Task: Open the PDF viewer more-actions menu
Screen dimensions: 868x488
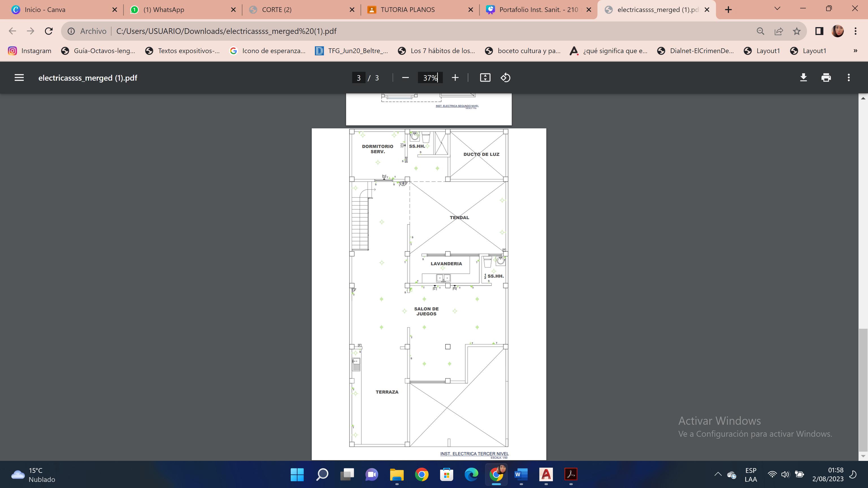Action: click(849, 78)
